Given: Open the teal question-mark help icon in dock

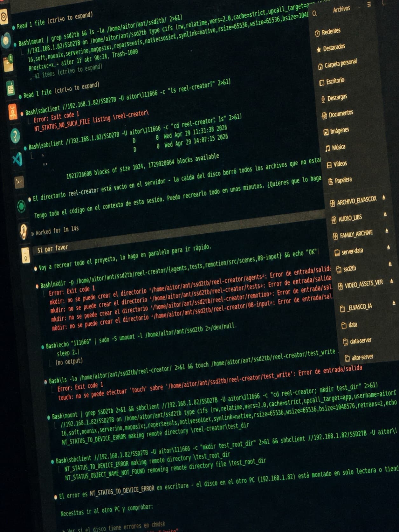Looking at the screenshot, I should [15, 136].
